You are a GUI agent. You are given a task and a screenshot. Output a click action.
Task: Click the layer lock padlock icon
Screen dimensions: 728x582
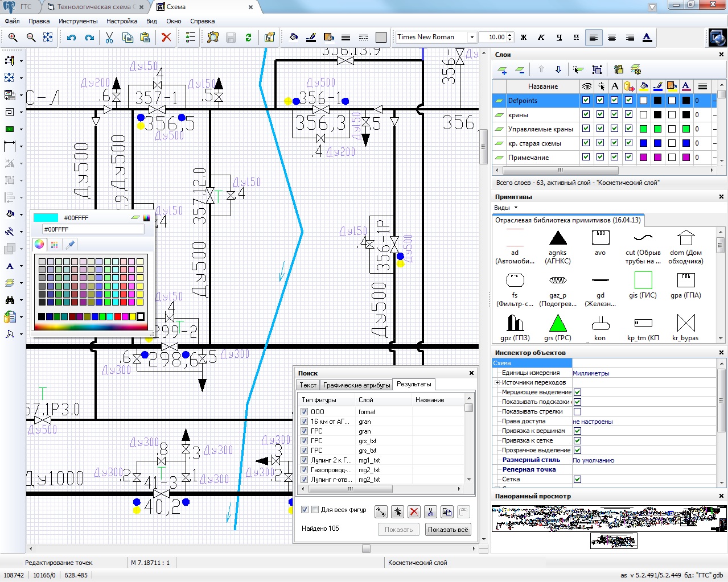pyautogui.click(x=618, y=69)
